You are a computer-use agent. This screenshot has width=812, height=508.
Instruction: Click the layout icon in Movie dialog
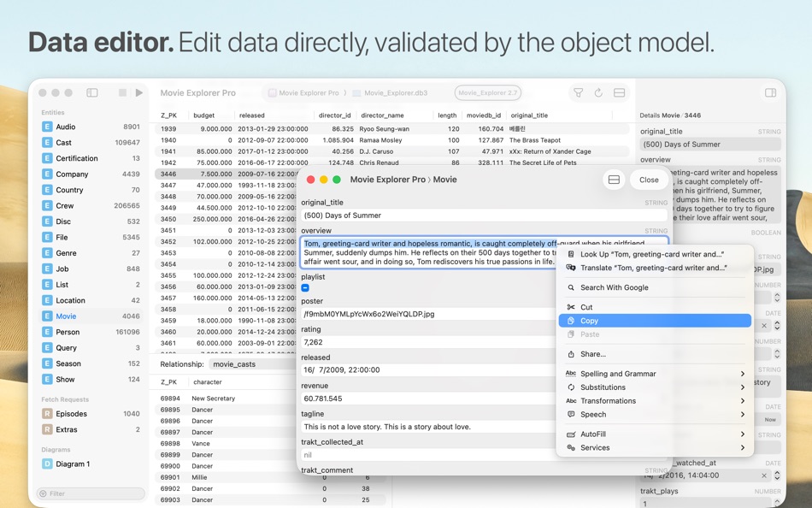pyautogui.click(x=615, y=180)
